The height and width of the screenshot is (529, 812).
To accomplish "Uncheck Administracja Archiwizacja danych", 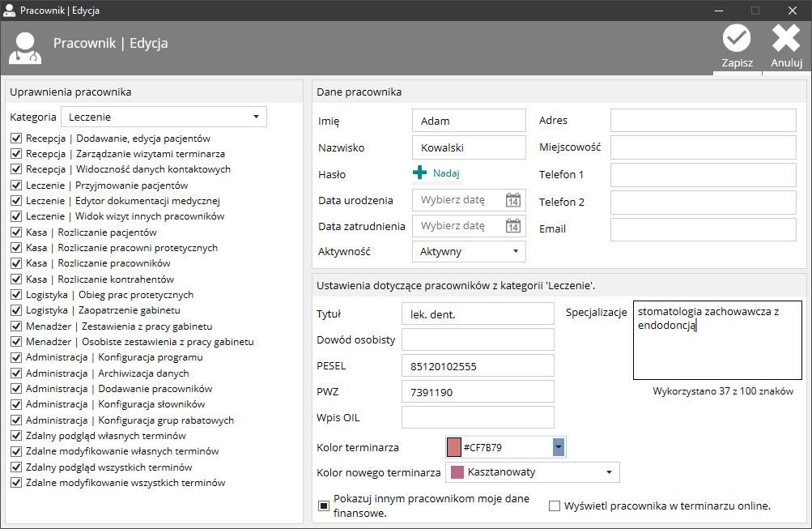I will pyautogui.click(x=16, y=373).
